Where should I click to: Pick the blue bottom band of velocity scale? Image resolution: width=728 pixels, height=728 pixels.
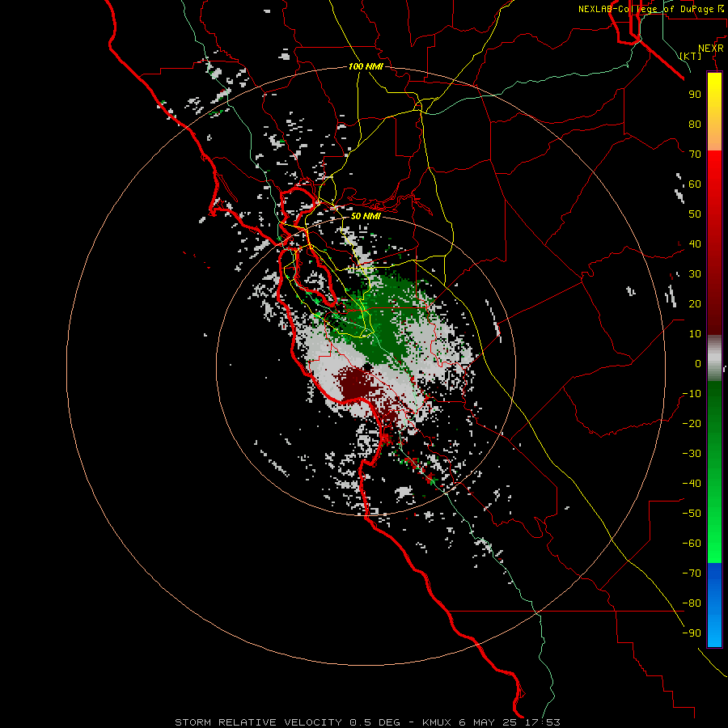[714, 605]
